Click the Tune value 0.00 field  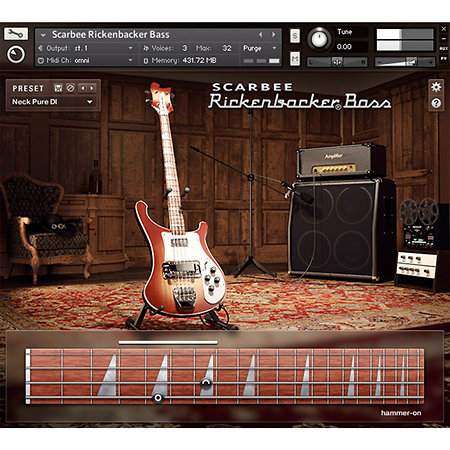coord(344,47)
